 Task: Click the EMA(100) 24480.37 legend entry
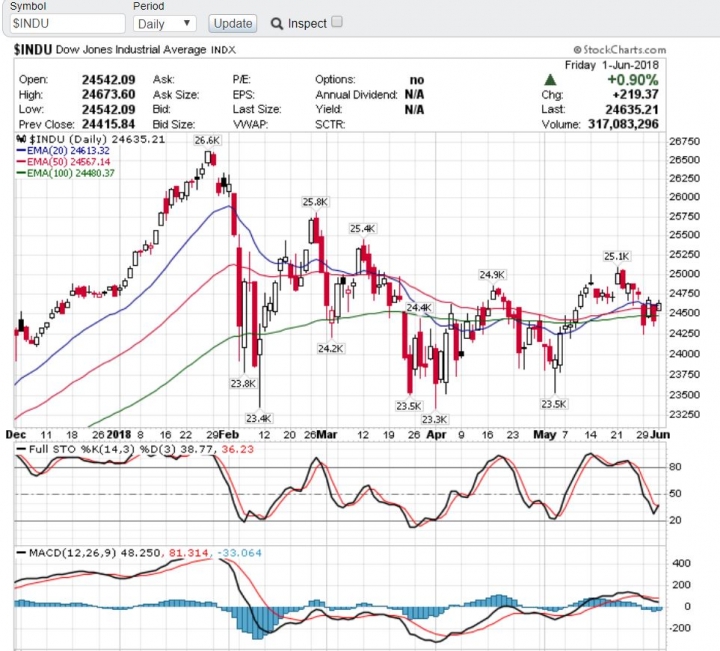(x=66, y=173)
